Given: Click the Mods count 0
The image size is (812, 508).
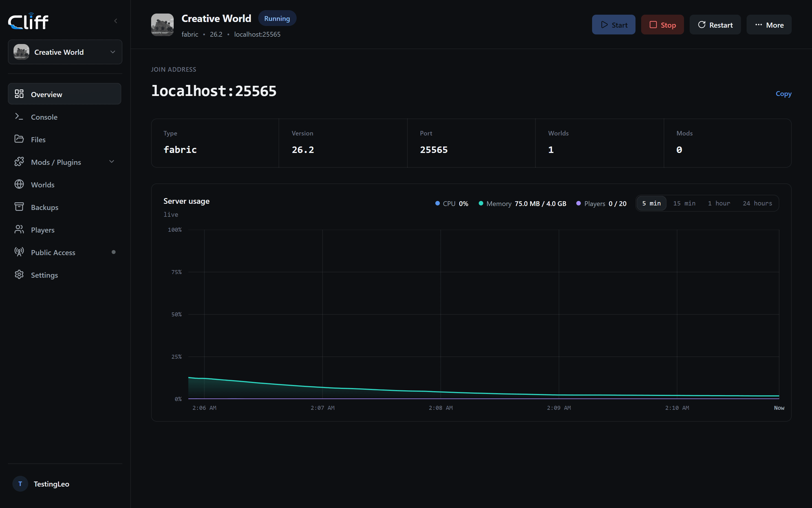Looking at the screenshot, I should tap(679, 150).
